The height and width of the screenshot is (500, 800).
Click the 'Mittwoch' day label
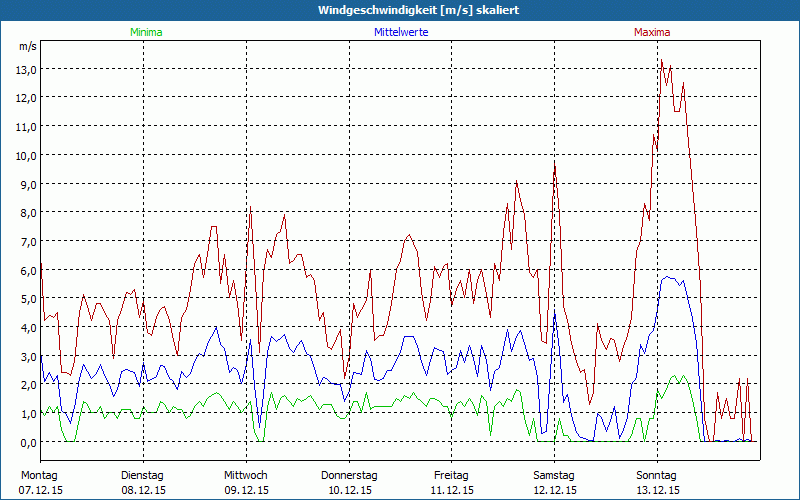[x=246, y=476]
